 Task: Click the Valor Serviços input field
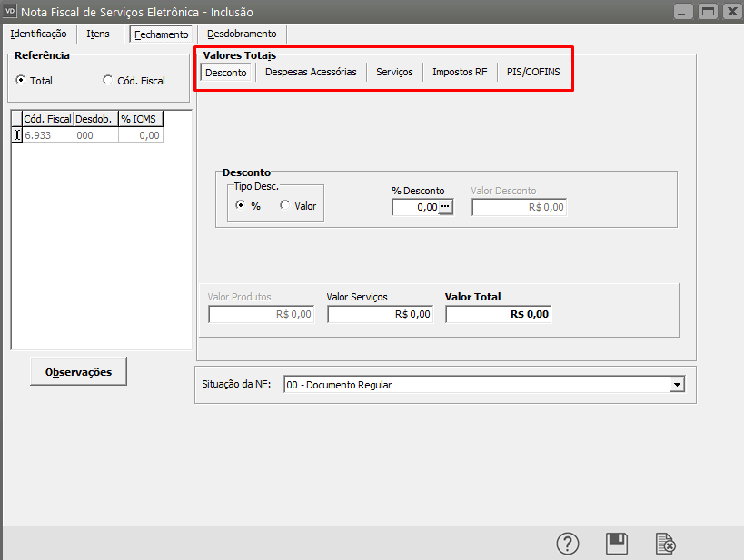click(380, 314)
